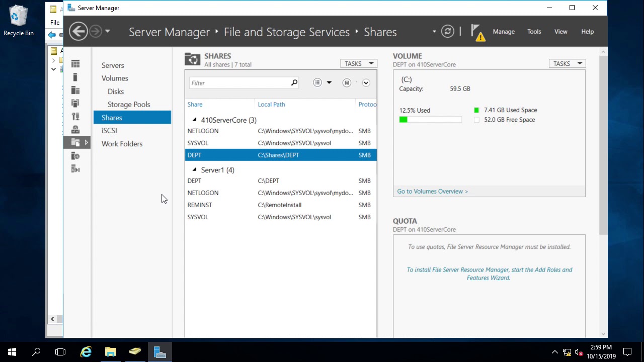
Task: Open the Local Server icon in the sidebar
Action: pos(75,77)
